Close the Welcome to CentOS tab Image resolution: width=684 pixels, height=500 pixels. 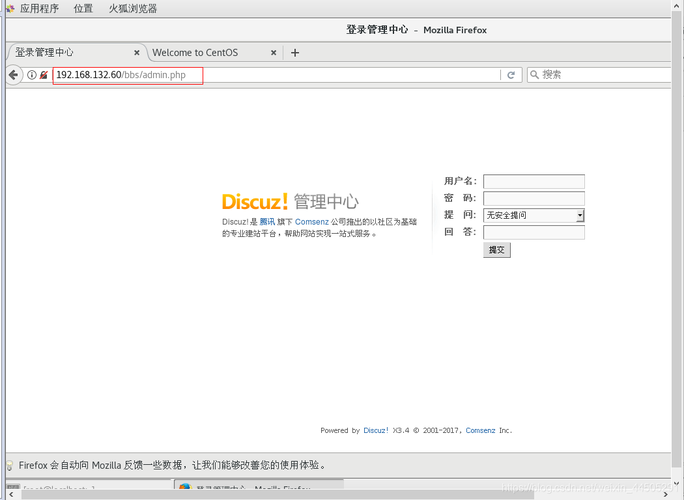pyautogui.click(x=274, y=53)
